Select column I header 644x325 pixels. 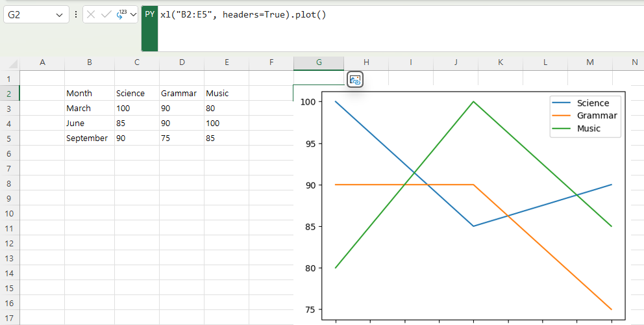(x=411, y=62)
